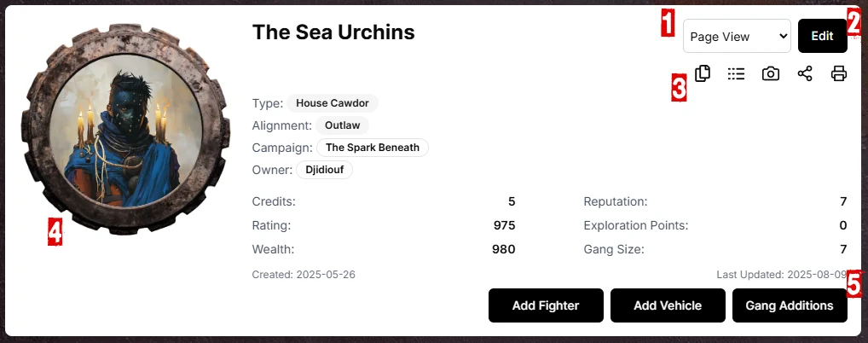The height and width of the screenshot is (343, 868).
Task: Click the Reputation value
Action: tap(842, 201)
